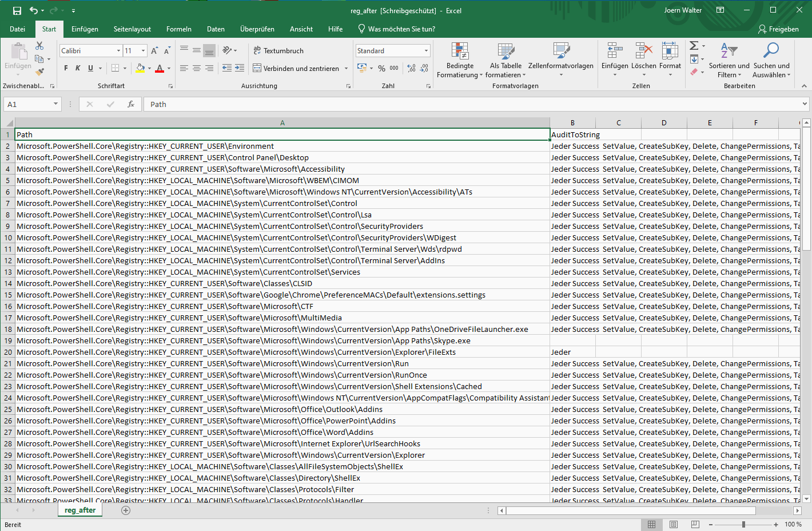This screenshot has height=531, width=812.
Task: Click the insert function fx icon
Action: [131, 104]
